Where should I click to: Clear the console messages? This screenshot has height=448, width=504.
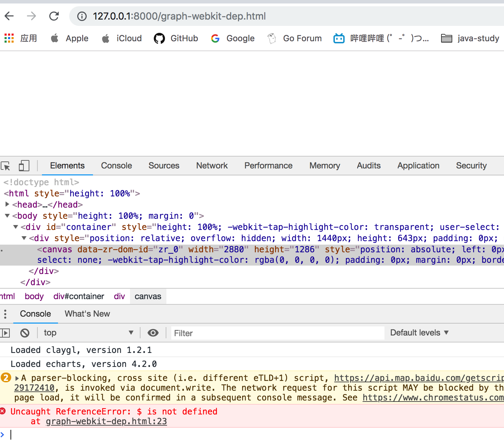point(25,333)
